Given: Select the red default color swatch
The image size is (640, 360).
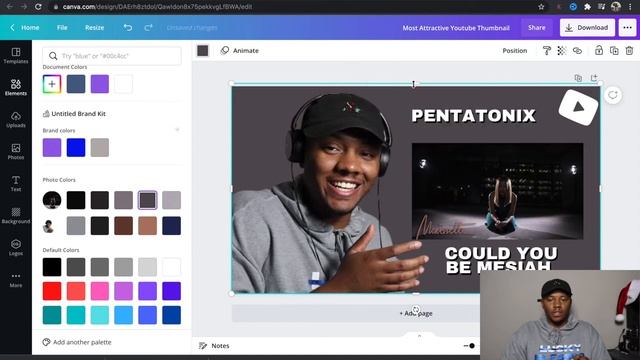Looking at the screenshot, I should (52, 291).
